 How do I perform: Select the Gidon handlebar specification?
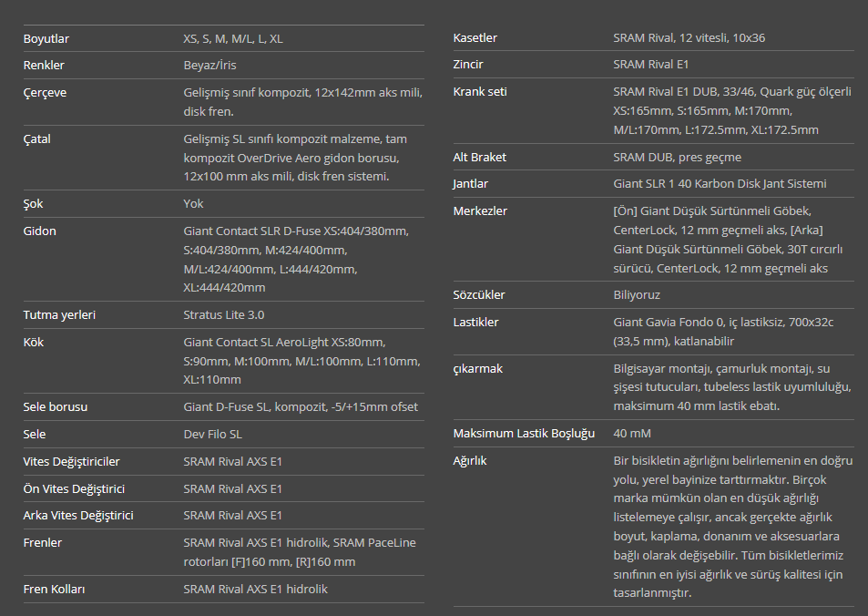(296, 260)
